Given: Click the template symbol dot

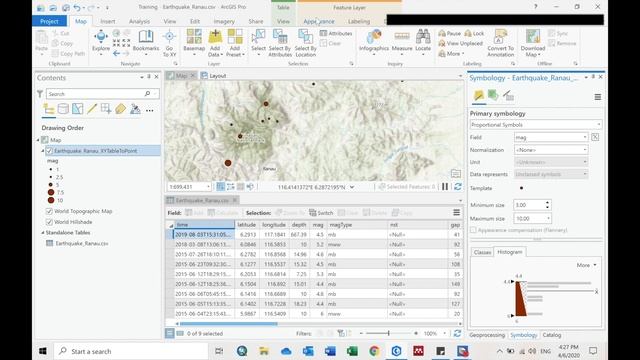Looking at the screenshot, I should pos(521,188).
